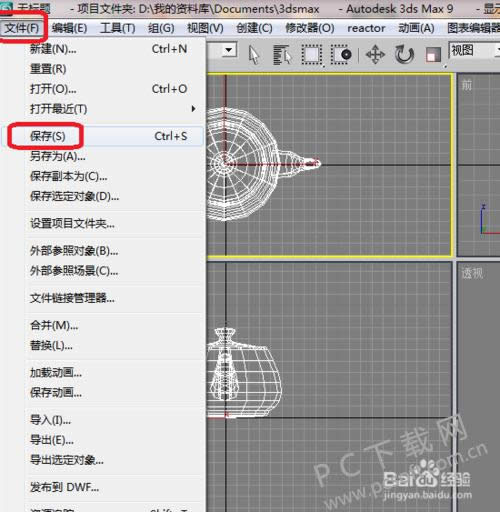Click 导入(I)... in the file menu
The width and height of the screenshot is (500, 512).
pos(50,420)
